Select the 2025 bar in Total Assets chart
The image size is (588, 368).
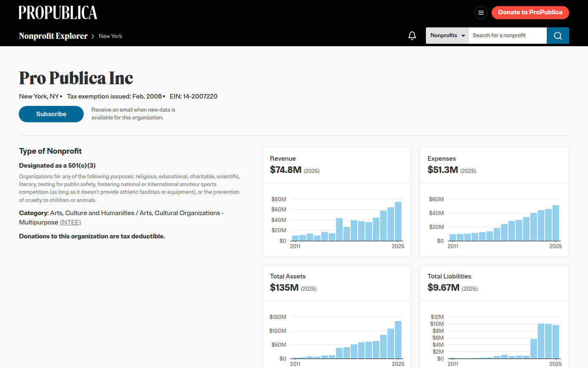pyautogui.click(x=398, y=340)
